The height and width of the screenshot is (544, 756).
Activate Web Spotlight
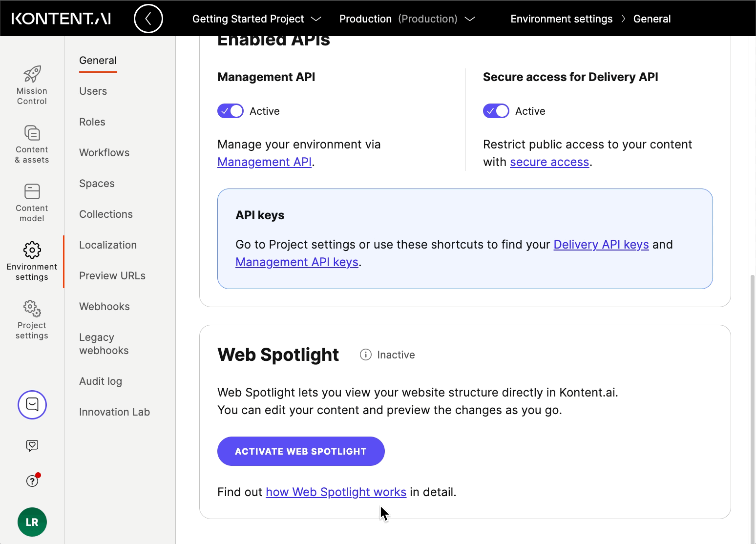pos(300,451)
